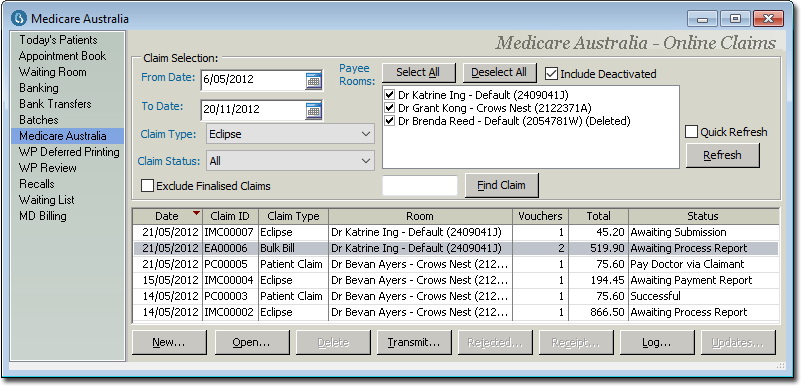Click the Medicare Australia title bar icon
Image resolution: width=801 pixels, height=386 pixels.
(x=19, y=19)
